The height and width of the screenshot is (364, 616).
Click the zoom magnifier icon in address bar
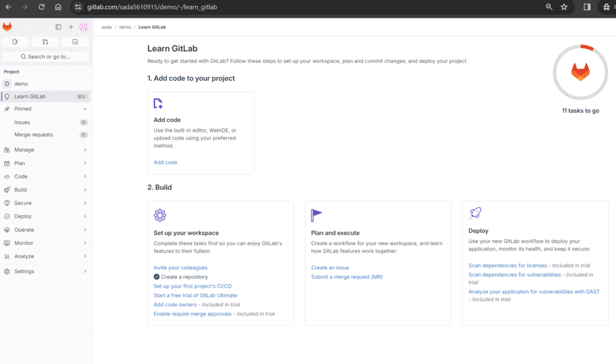click(549, 7)
